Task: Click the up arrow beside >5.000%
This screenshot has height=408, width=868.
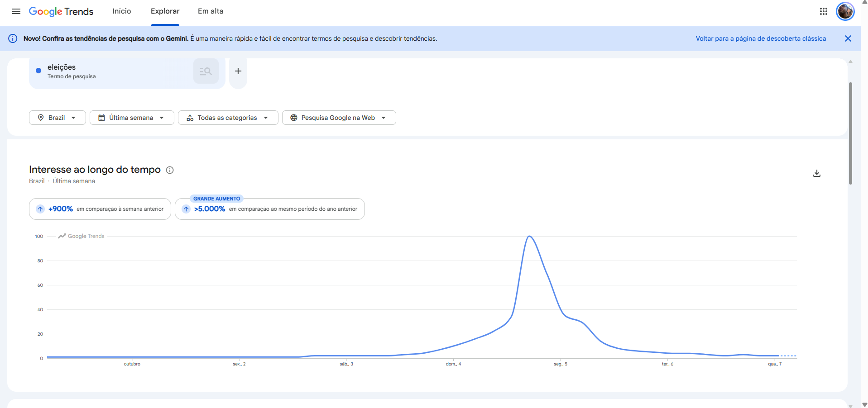Action: tap(186, 209)
